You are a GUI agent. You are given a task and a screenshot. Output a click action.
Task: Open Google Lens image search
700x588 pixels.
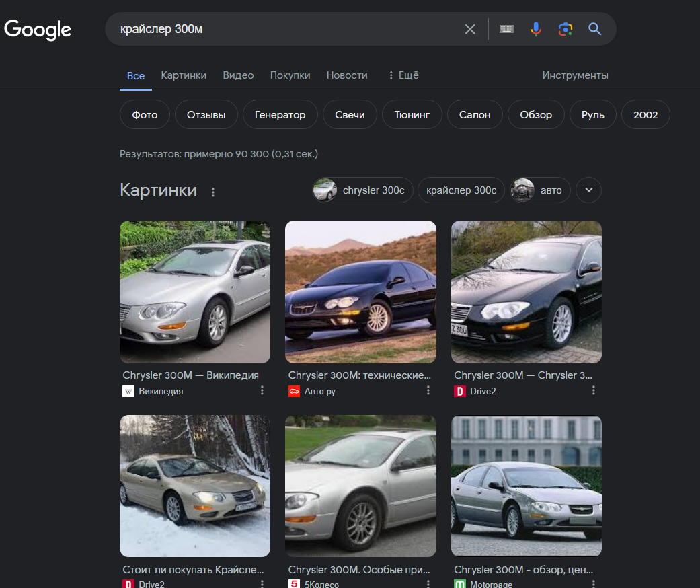[566, 29]
